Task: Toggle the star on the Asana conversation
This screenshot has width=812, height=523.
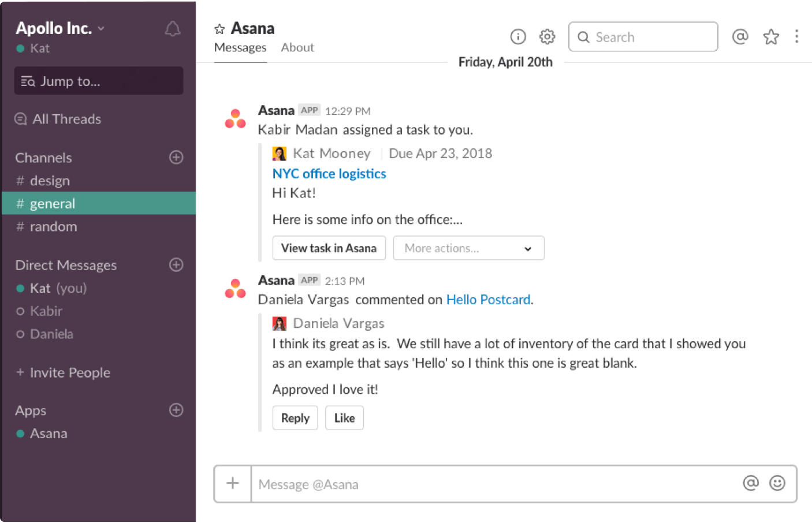Action: (x=219, y=28)
